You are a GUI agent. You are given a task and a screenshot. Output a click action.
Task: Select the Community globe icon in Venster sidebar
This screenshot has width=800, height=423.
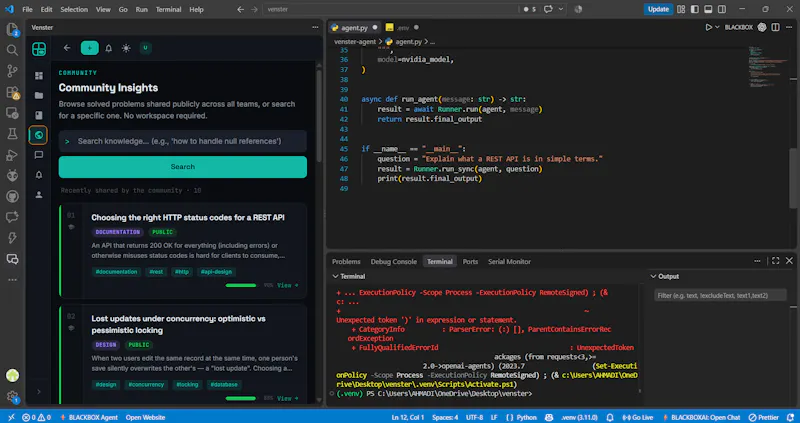[38, 135]
